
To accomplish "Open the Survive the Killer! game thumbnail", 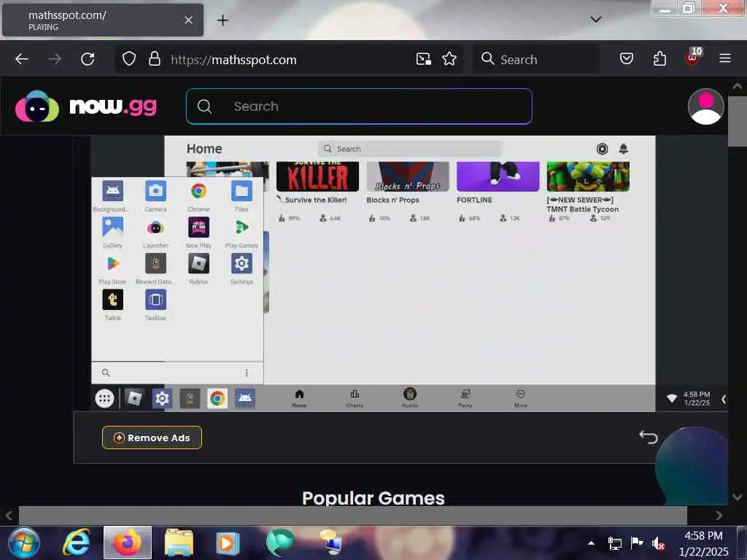I will [317, 176].
